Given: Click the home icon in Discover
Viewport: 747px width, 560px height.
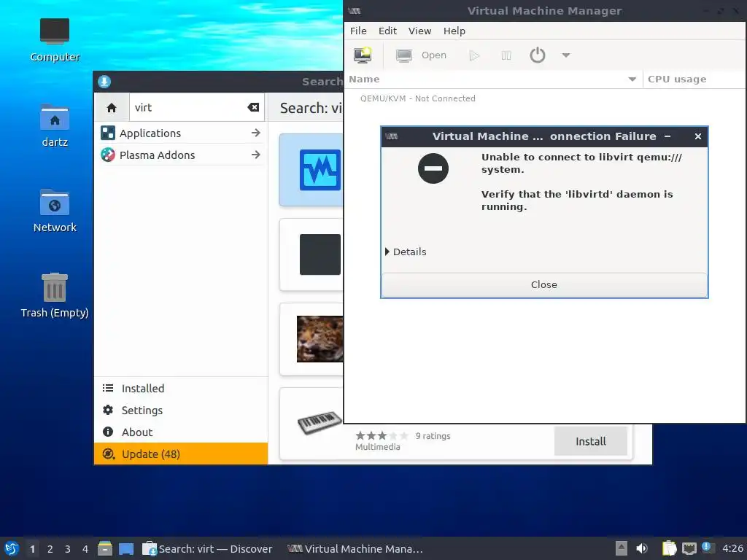Looking at the screenshot, I should click(112, 108).
